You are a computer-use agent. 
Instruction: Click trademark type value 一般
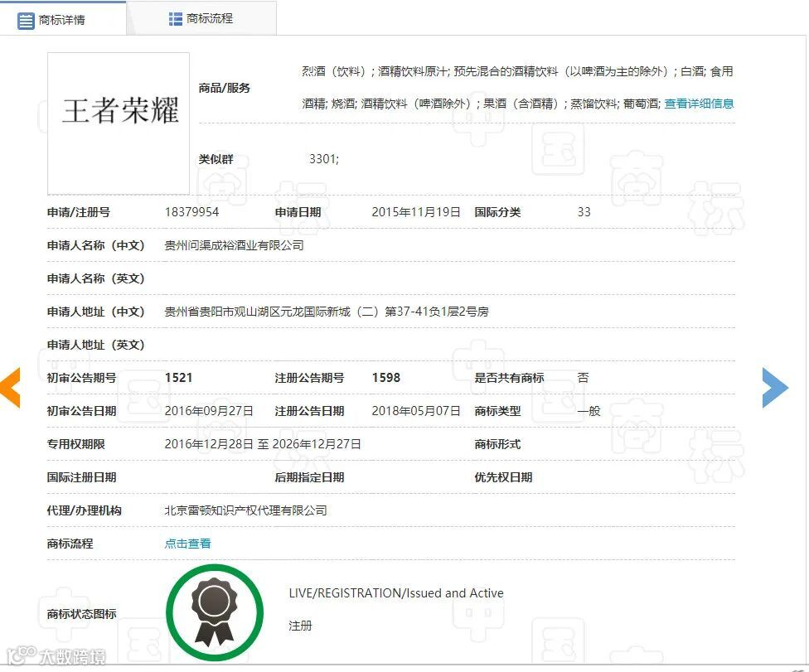point(589,411)
